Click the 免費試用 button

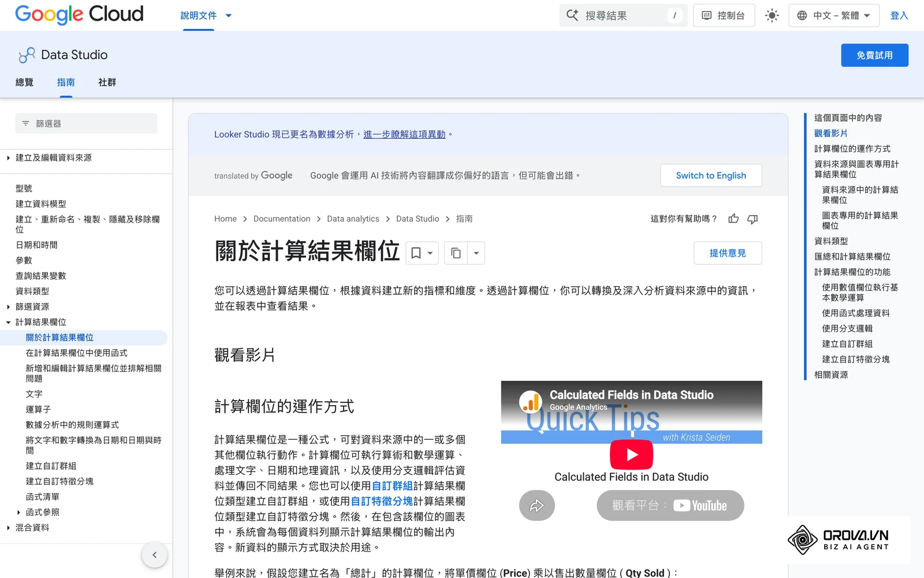(x=874, y=55)
